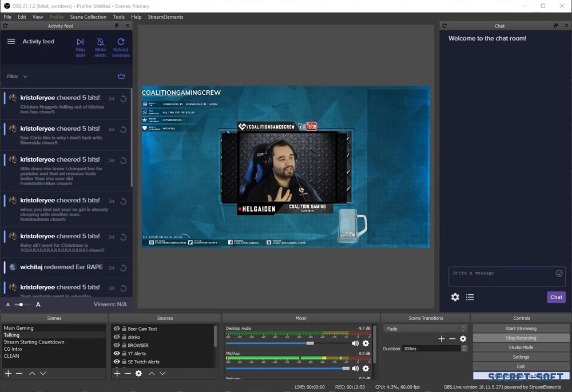Click the Mute alerts bell icon
The height and width of the screenshot is (392, 572).
[x=100, y=42]
